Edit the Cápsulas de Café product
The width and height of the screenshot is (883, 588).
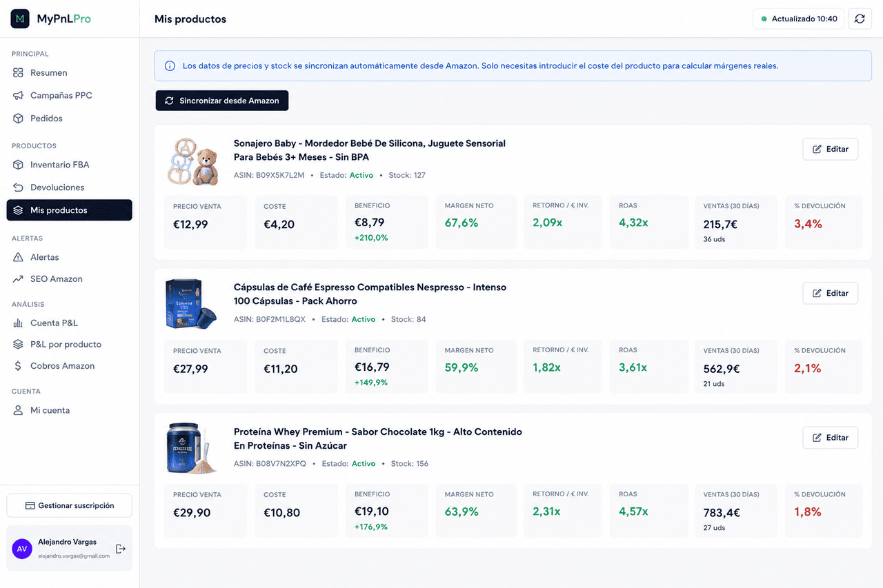[x=830, y=293]
